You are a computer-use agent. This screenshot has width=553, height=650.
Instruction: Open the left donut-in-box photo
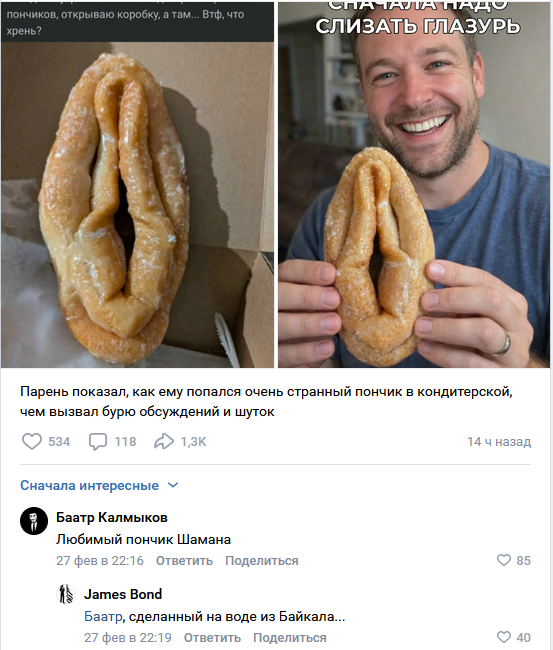137,184
